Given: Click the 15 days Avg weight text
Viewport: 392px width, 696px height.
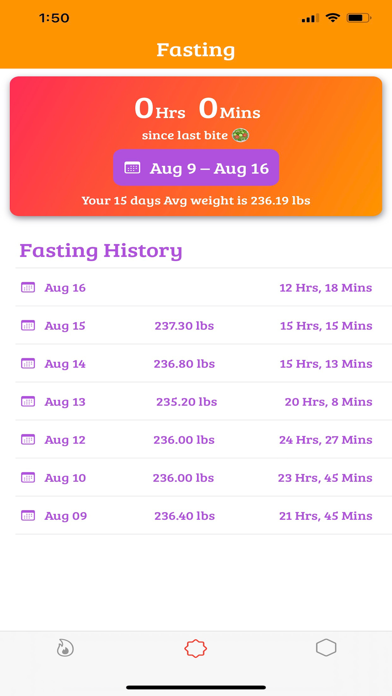Looking at the screenshot, I should click(196, 201).
